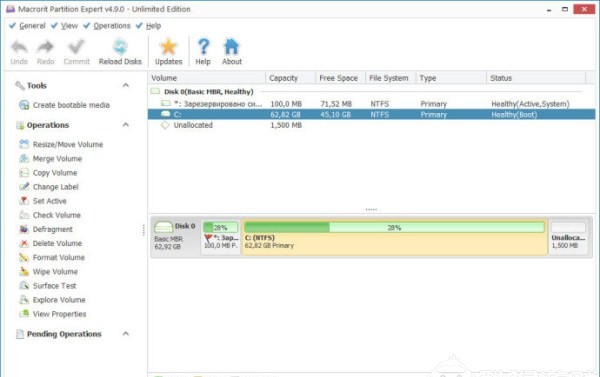Viewport: 600px width, 377px height.
Task: Open the Operations menu
Action: (112, 26)
